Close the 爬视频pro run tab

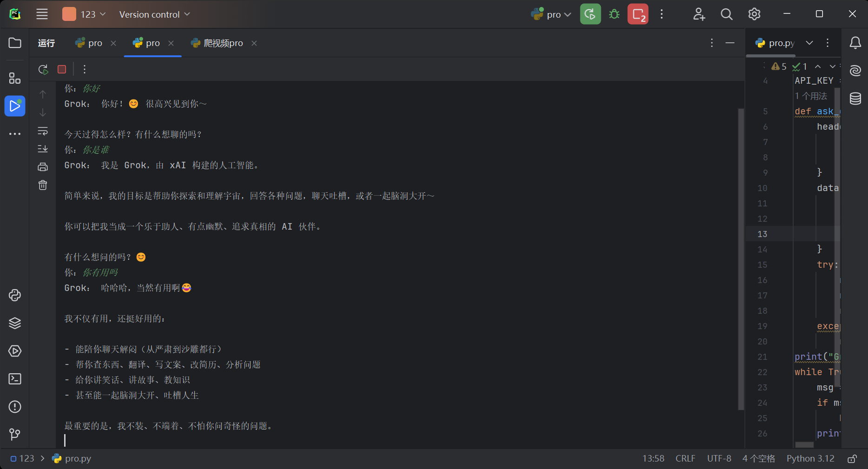pos(254,43)
